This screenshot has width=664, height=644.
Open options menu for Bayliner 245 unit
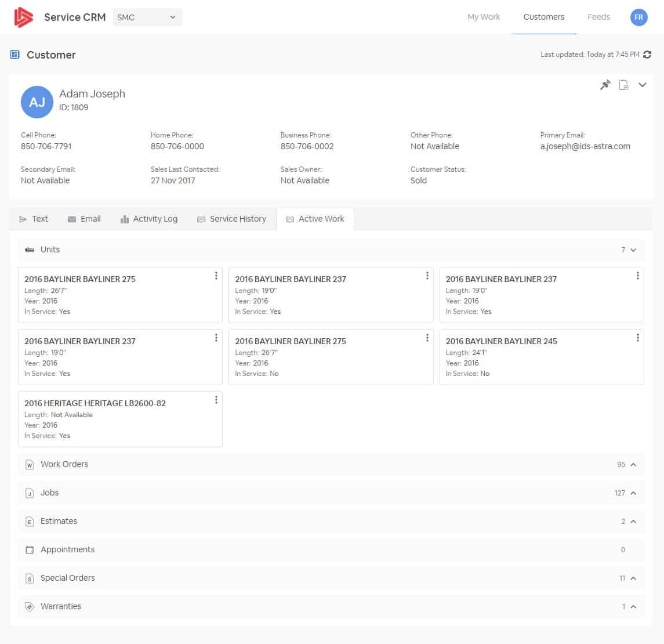click(x=637, y=338)
